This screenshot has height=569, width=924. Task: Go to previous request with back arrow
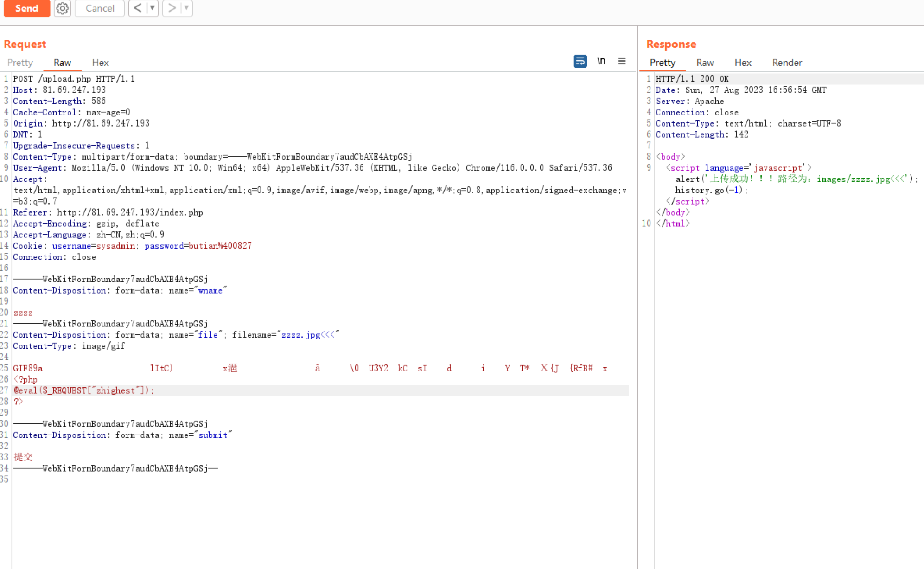pos(138,8)
